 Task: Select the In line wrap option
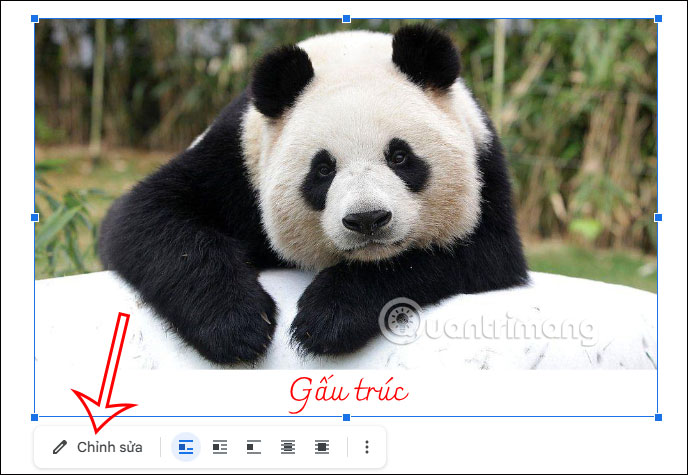(x=186, y=447)
